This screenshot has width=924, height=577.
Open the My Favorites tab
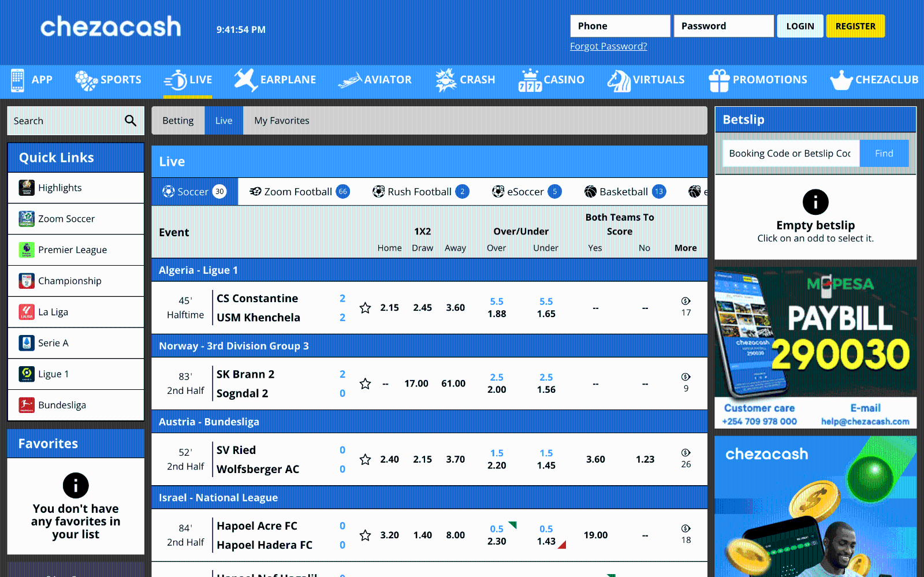(x=282, y=121)
